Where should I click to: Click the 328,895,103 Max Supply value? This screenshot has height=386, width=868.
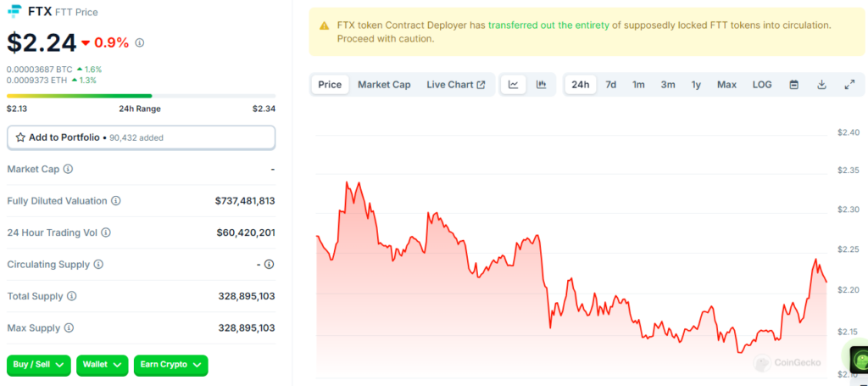pos(247,328)
